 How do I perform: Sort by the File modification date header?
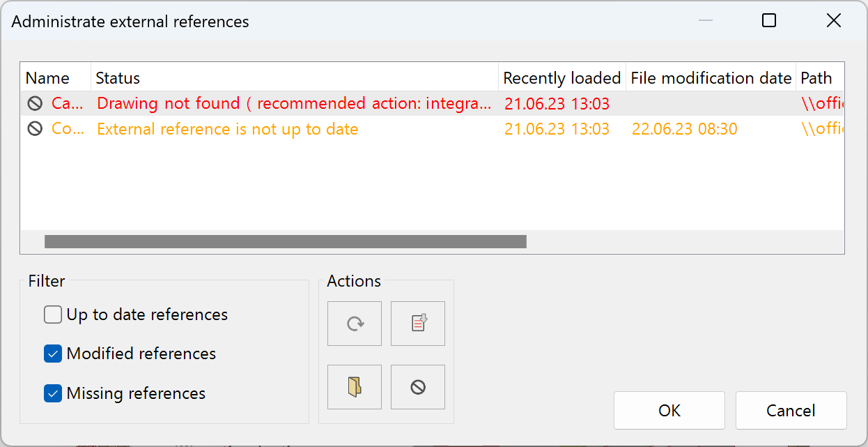pyautogui.click(x=711, y=77)
